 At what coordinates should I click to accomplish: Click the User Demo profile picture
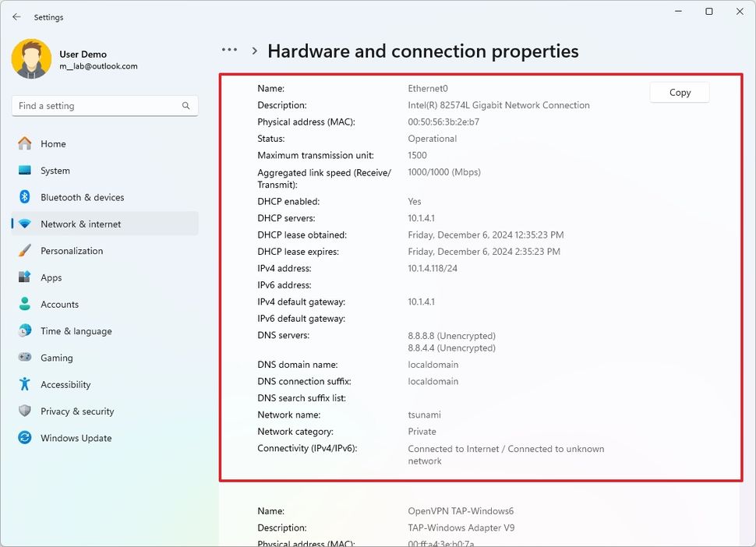point(31,59)
